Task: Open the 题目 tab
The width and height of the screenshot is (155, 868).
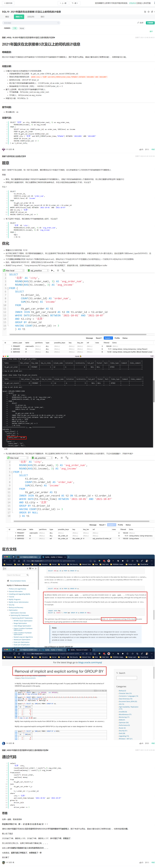Action: 7,17
